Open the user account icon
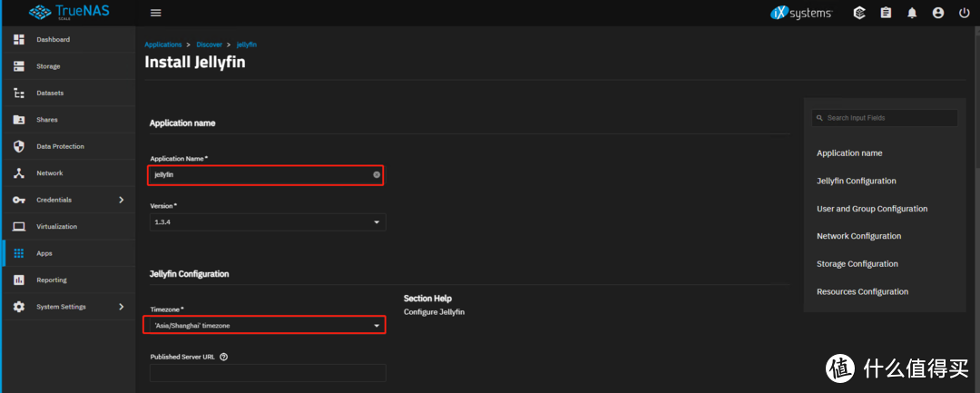 click(x=938, y=13)
